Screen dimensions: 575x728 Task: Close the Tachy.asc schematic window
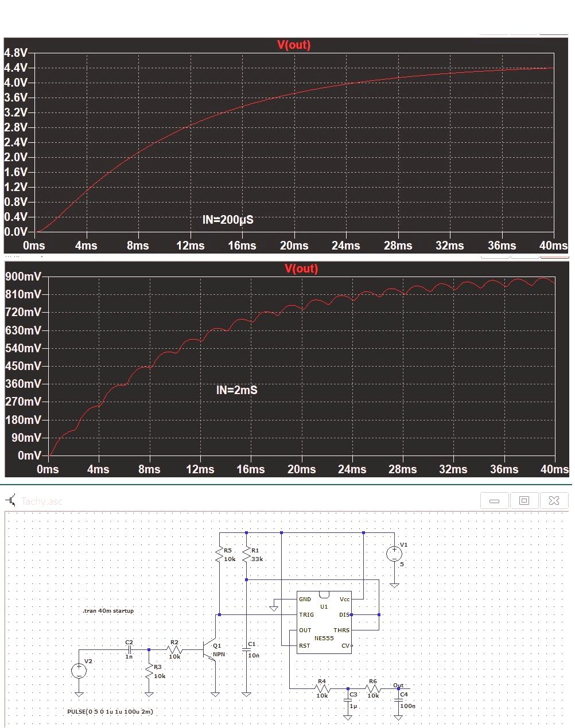554,500
